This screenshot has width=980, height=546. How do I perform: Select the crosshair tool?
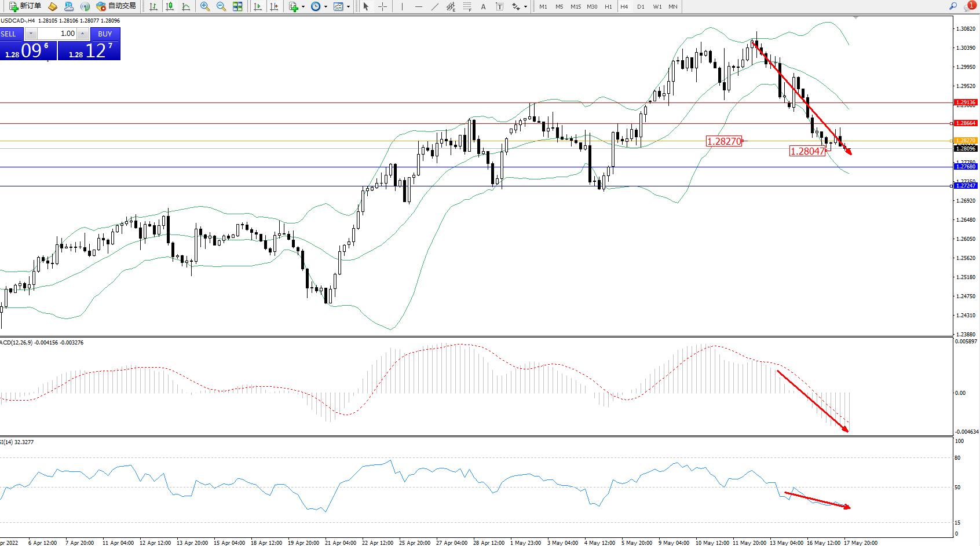click(x=382, y=6)
